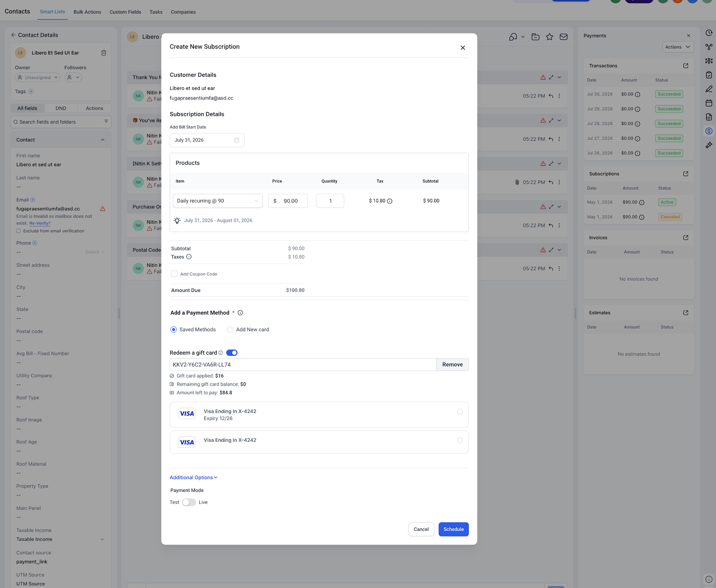The image size is (716, 588).
Task: Switch to the Smart Lists tab
Action: coord(52,12)
